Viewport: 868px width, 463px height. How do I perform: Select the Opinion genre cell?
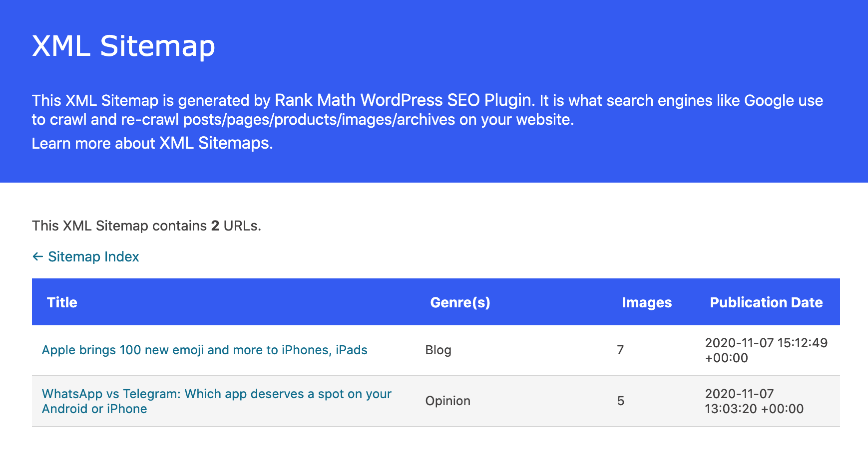(447, 401)
